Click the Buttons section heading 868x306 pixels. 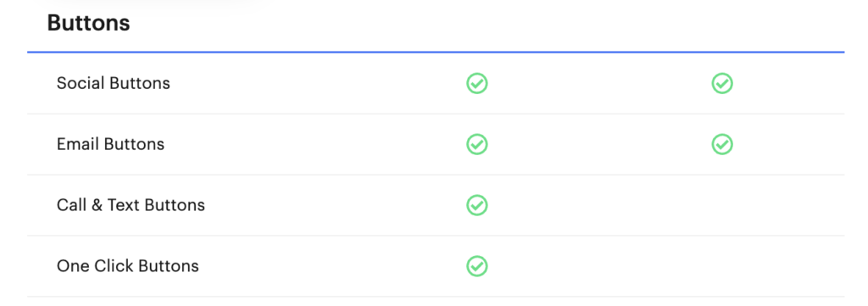coord(88,23)
